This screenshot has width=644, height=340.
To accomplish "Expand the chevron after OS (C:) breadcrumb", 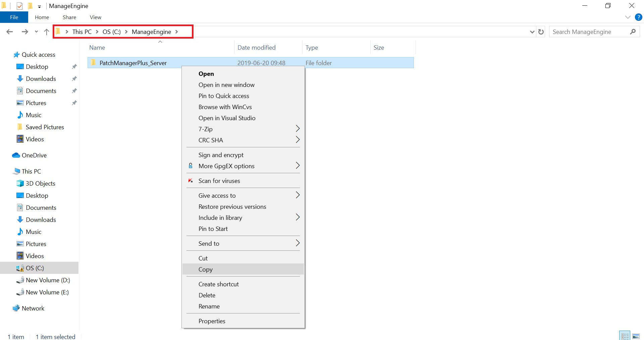I will (x=126, y=32).
